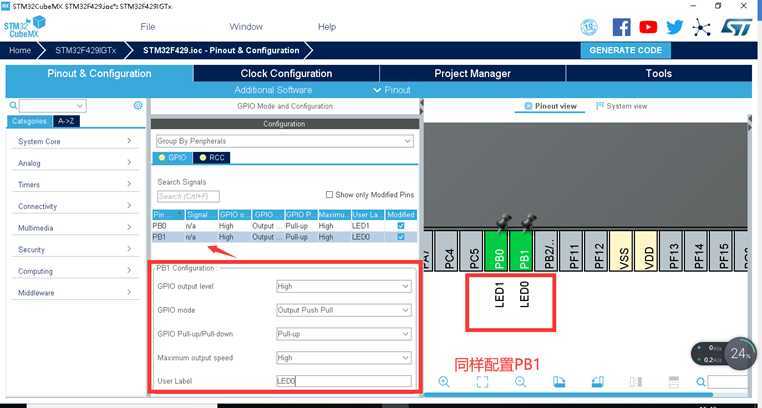Go to Home breadcrumb

pos(20,51)
